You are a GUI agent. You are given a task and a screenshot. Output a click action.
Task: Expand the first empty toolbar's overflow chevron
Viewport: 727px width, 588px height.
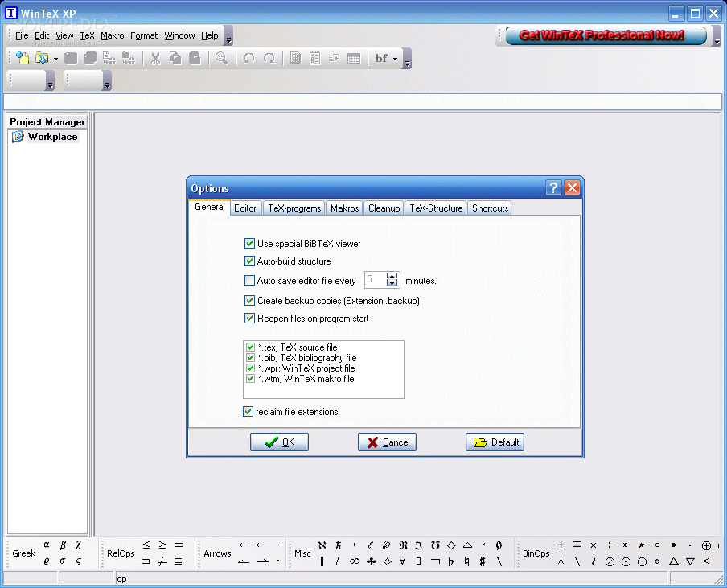pyautogui.click(x=51, y=80)
